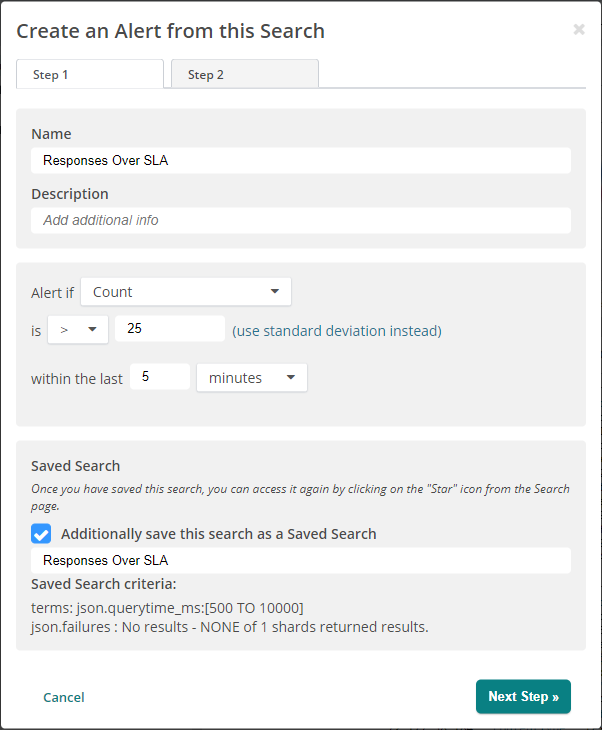Image resolution: width=602 pixels, height=730 pixels.
Task: Click the Create an Alert dialog title
Action: tap(170, 31)
